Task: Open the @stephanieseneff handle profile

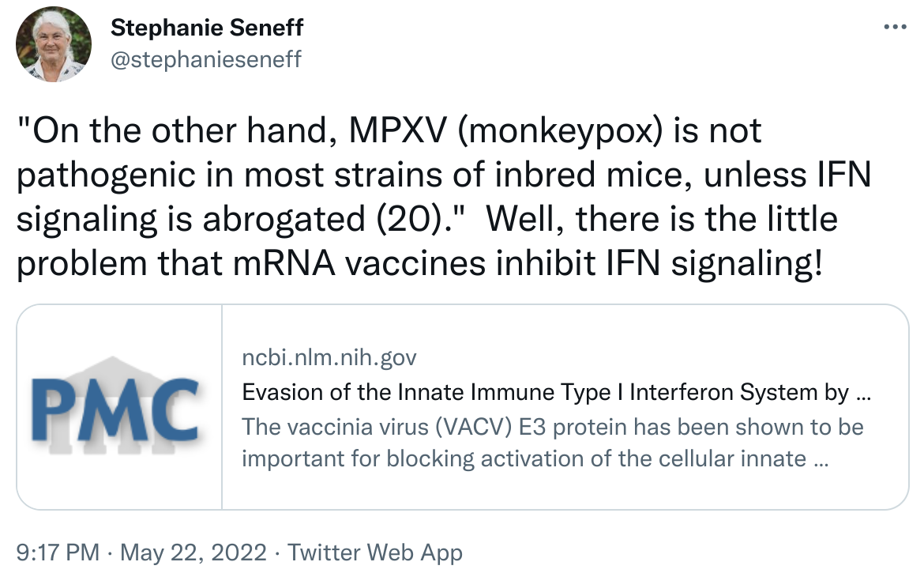Action: [x=205, y=59]
